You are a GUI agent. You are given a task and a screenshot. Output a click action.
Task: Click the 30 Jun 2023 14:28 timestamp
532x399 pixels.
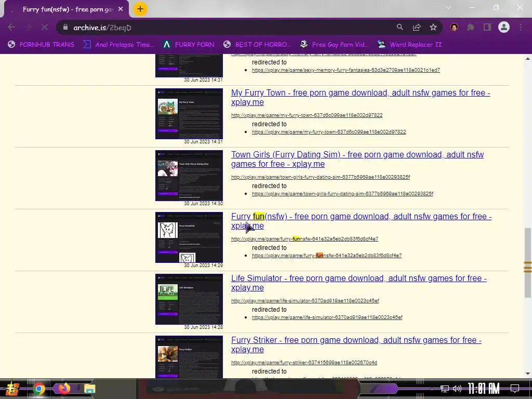click(x=203, y=327)
